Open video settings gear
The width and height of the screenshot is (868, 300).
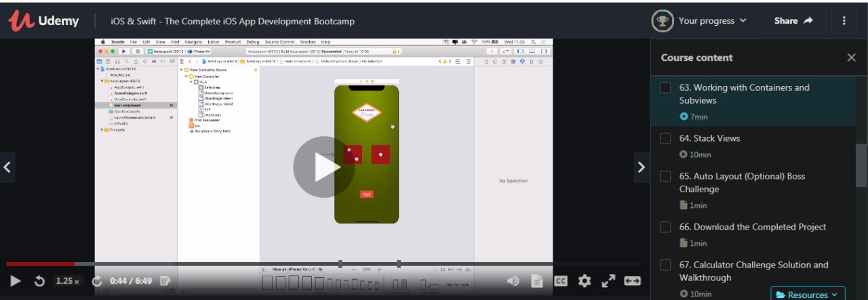(x=585, y=281)
